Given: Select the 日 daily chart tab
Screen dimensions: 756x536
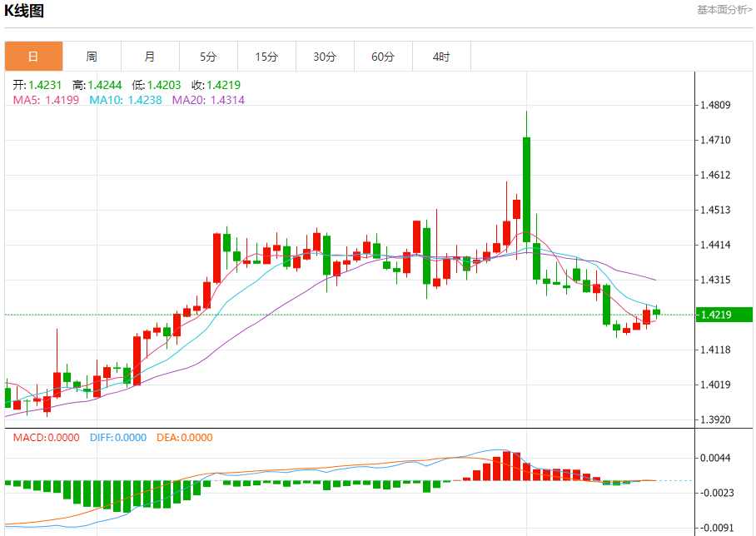Looking at the screenshot, I should [34, 57].
